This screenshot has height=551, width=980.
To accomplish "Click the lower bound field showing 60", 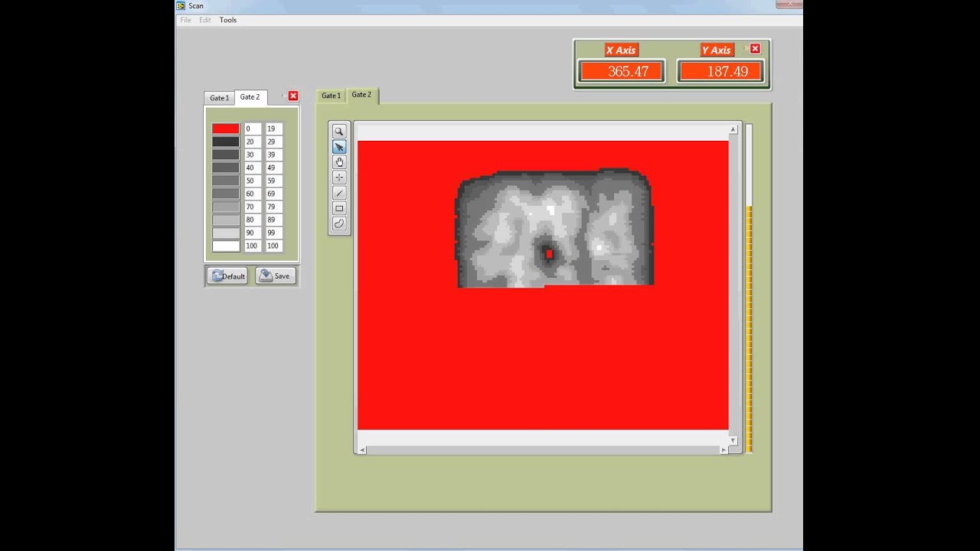I will [253, 194].
